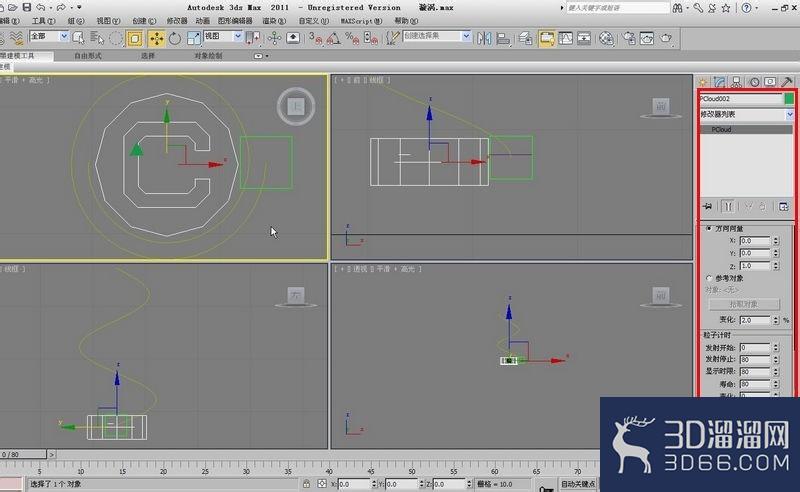Open the MAXScript menu
The height and width of the screenshot is (492, 800).
361,21
